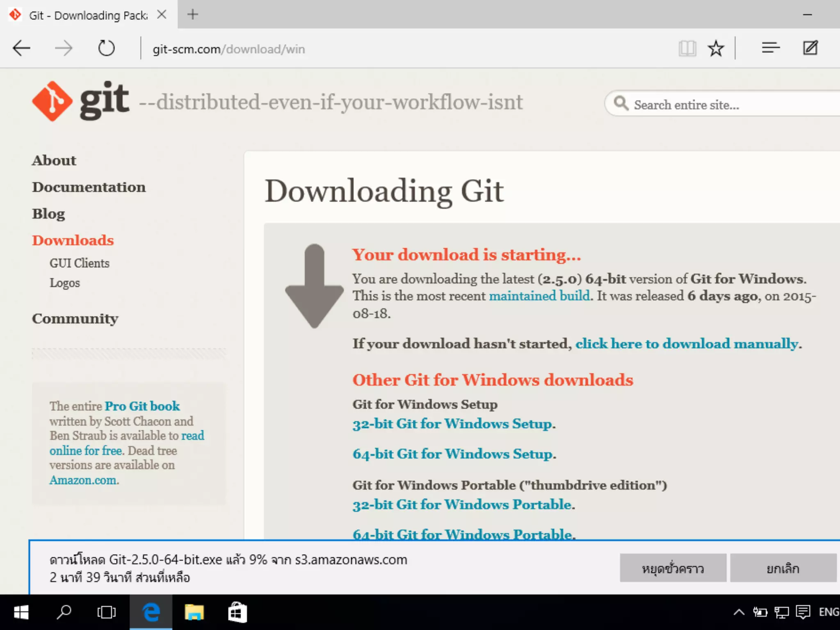Click the Refresh page icon
This screenshot has height=630, width=840.
tap(106, 48)
